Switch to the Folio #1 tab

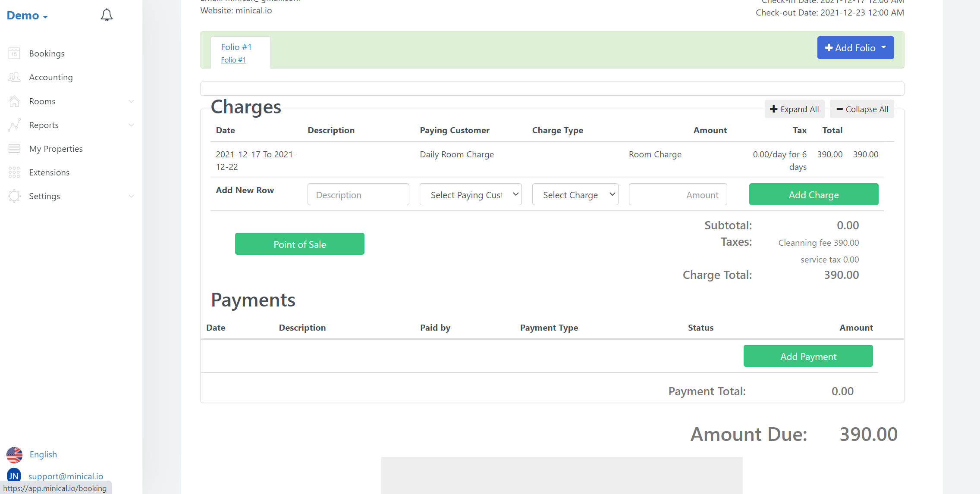click(x=236, y=47)
